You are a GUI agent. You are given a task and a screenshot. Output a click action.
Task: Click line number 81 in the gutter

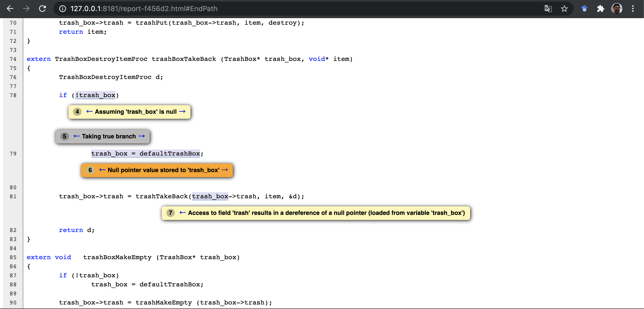pyautogui.click(x=13, y=196)
